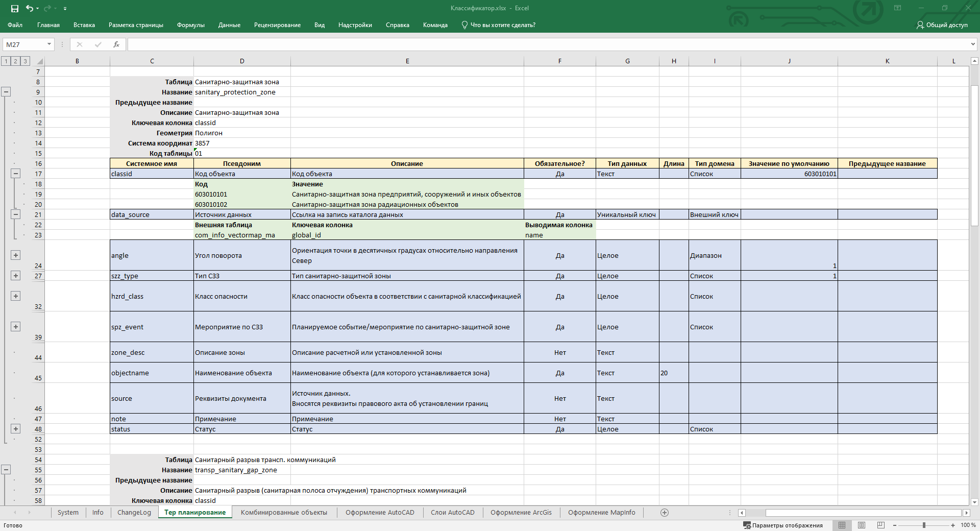Click the Insert Function fx icon
The height and width of the screenshot is (531, 980).
[116, 44]
